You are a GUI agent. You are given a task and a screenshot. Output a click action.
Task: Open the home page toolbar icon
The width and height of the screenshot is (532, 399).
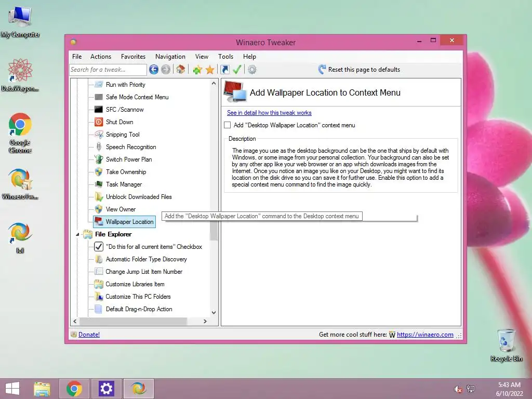[180, 70]
